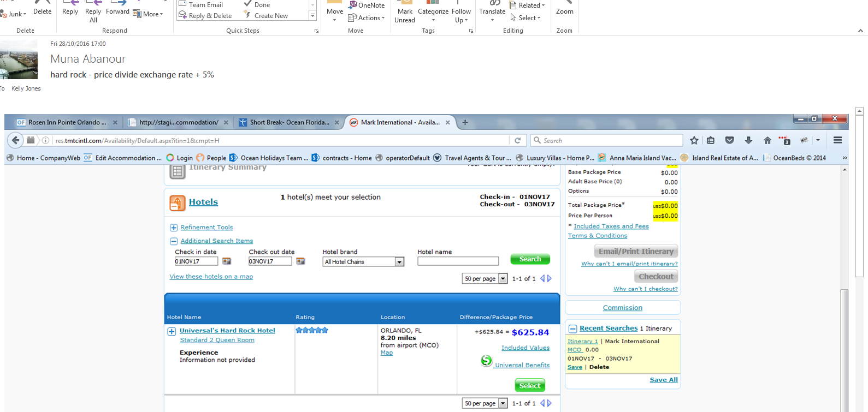
Task: Forward this email message
Action: [117, 8]
